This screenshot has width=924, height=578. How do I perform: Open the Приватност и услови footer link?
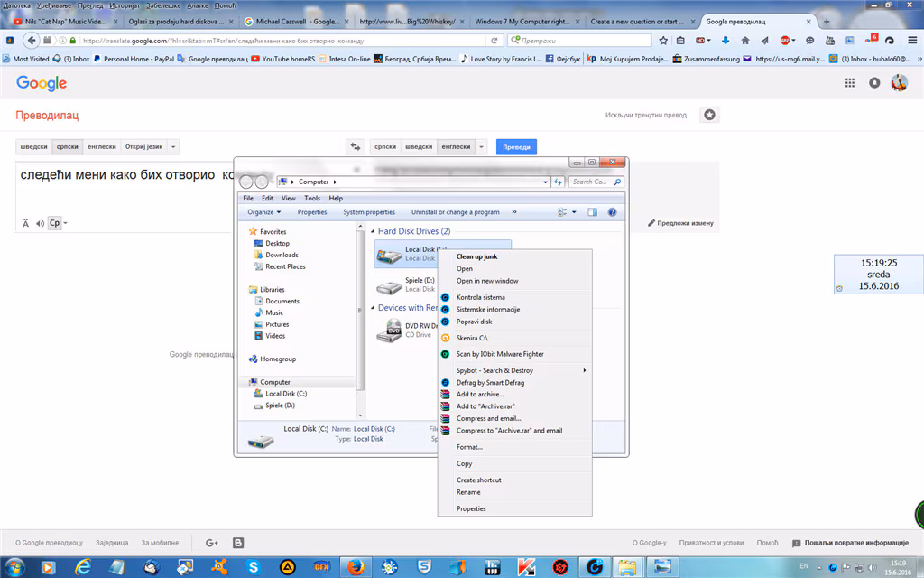pyautogui.click(x=711, y=543)
